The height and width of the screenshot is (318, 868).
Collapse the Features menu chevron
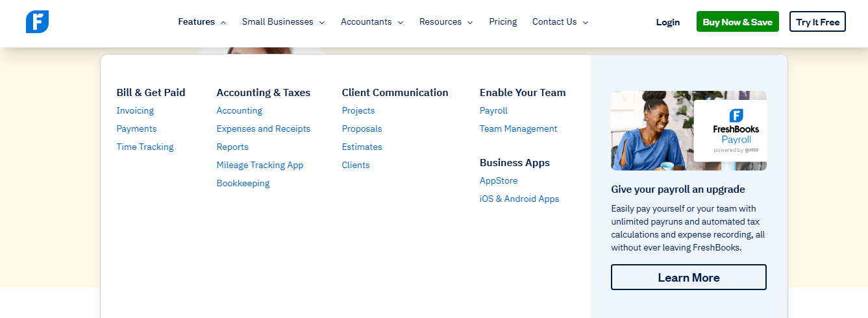tap(223, 23)
